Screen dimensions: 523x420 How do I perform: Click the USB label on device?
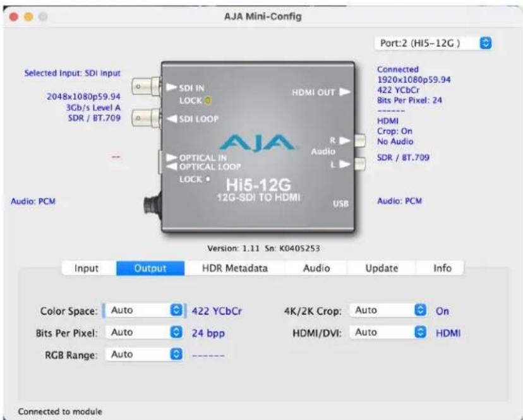(x=340, y=203)
